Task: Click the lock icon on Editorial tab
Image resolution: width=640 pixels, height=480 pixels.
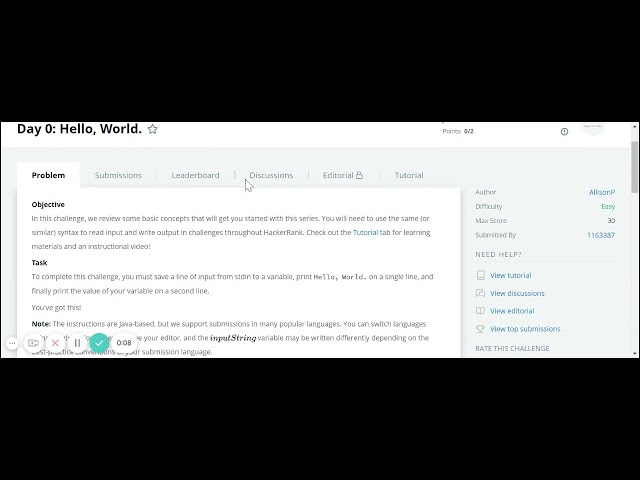Action: click(359, 175)
